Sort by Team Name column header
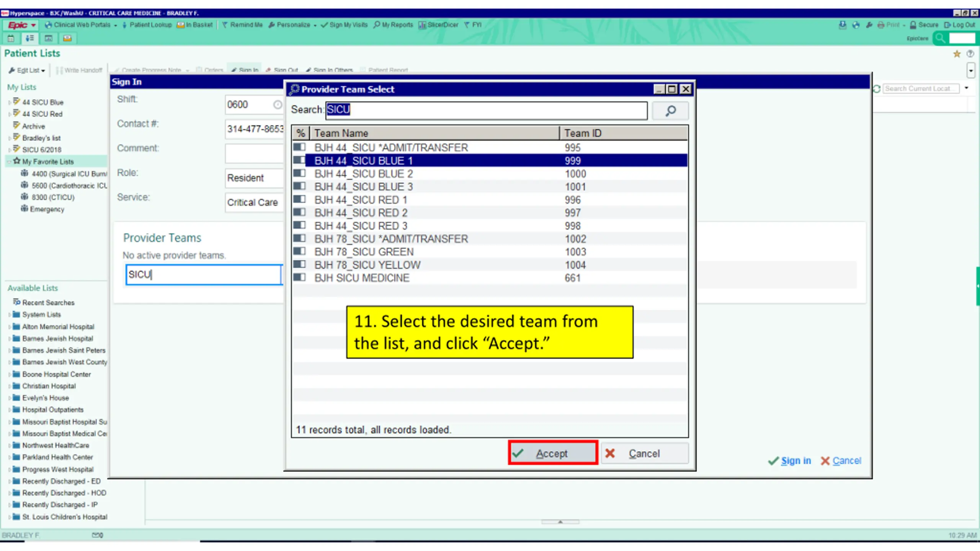Screen dimensions: 980x551 coord(434,133)
